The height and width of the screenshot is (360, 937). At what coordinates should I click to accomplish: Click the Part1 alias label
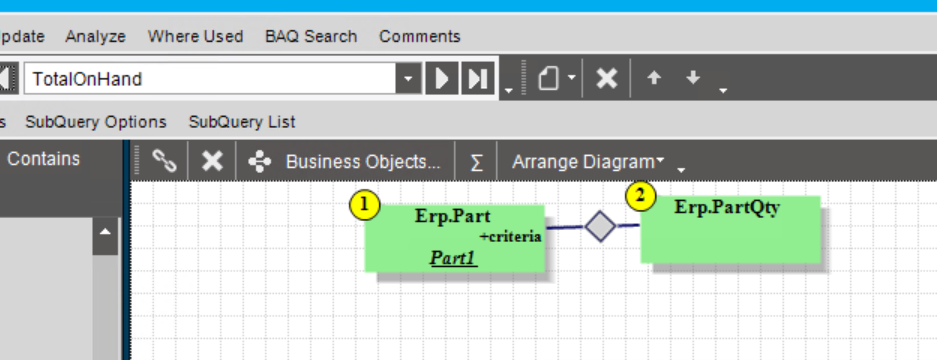pyautogui.click(x=454, y=258)
